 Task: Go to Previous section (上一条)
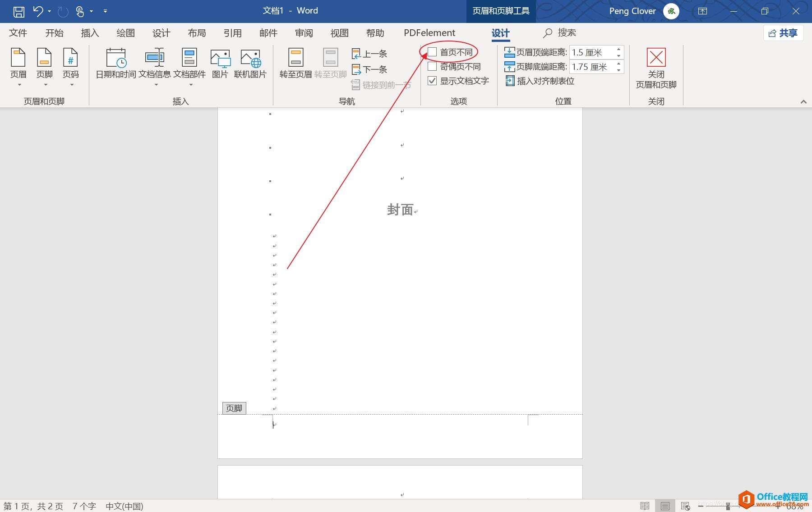369,54
